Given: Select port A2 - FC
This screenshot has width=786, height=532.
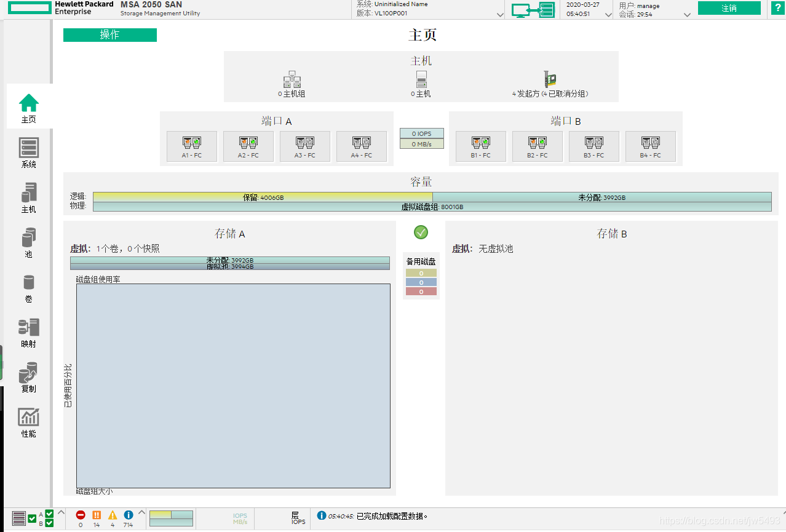Looking at the screenshot, I should (x=248, y=146).
